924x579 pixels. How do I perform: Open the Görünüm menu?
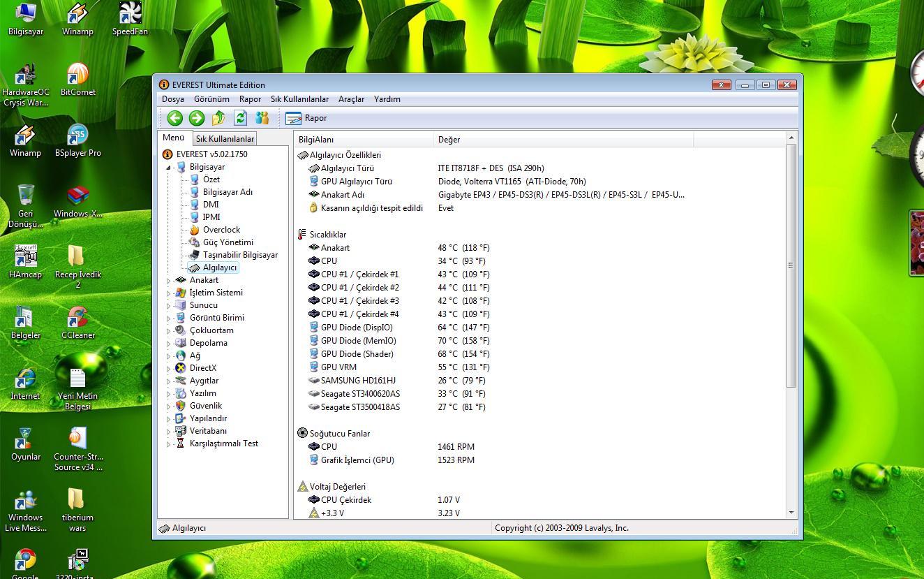tap(211, 99)
